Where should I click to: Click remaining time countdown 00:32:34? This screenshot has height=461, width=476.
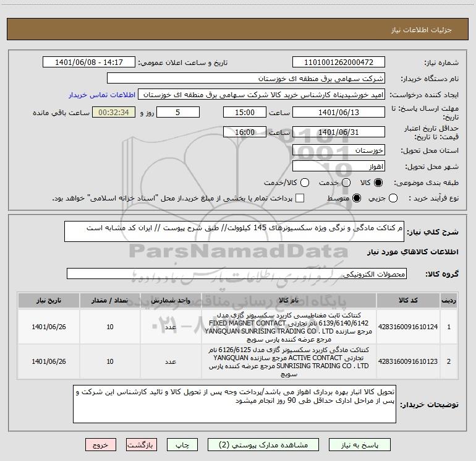[x=114, y=113]
